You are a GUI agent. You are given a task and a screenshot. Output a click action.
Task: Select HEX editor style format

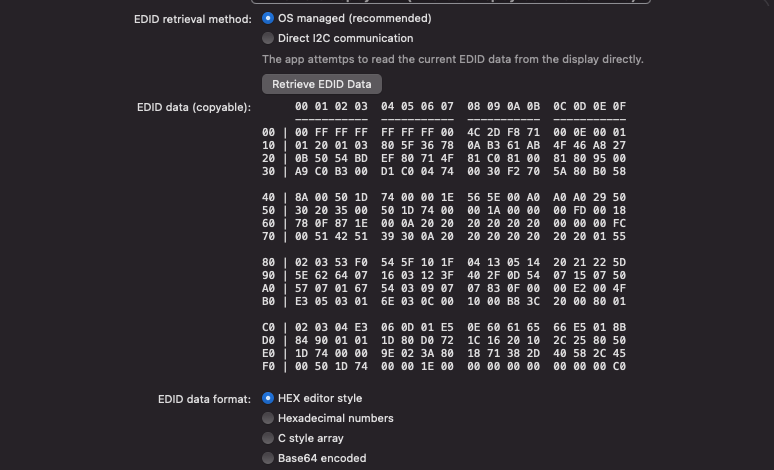268,398
